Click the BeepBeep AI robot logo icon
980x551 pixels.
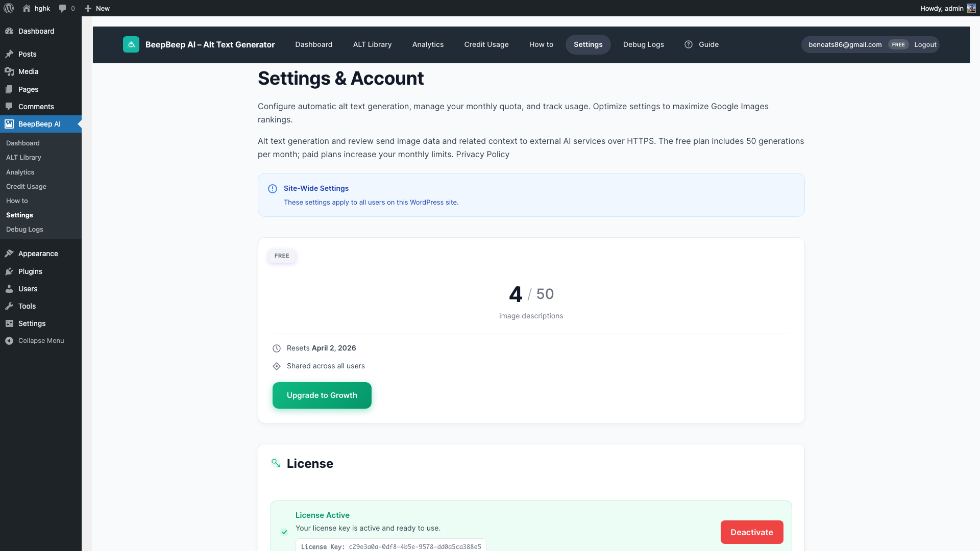pos(131,44)
